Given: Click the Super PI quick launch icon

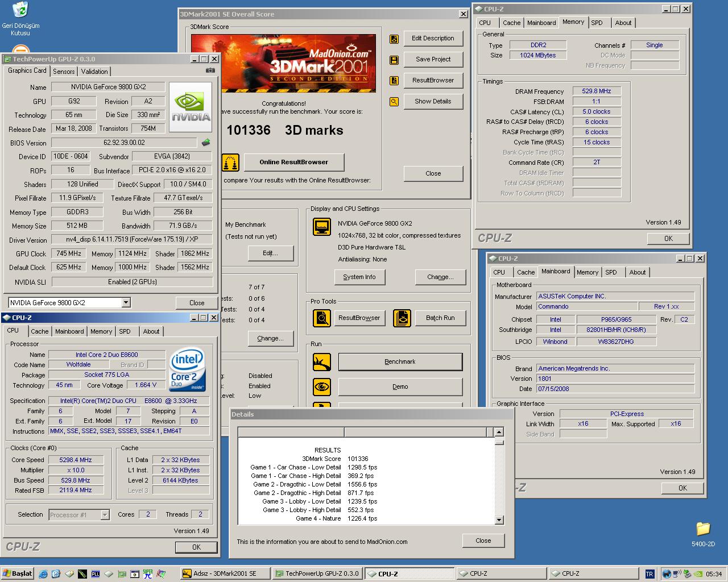Looking at the screenshot, I should point(148,574).
